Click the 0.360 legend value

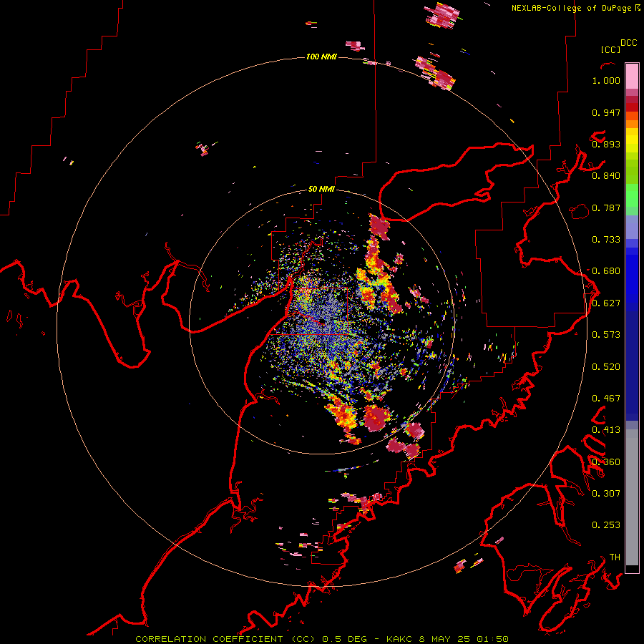point(606,462)
